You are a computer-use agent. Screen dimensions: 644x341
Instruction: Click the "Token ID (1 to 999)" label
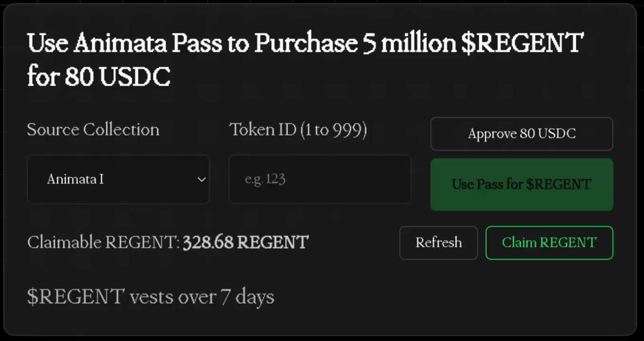[298, 130]
